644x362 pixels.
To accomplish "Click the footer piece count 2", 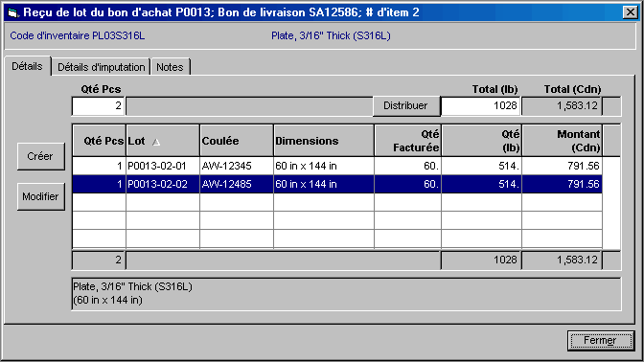I will 99,260.
